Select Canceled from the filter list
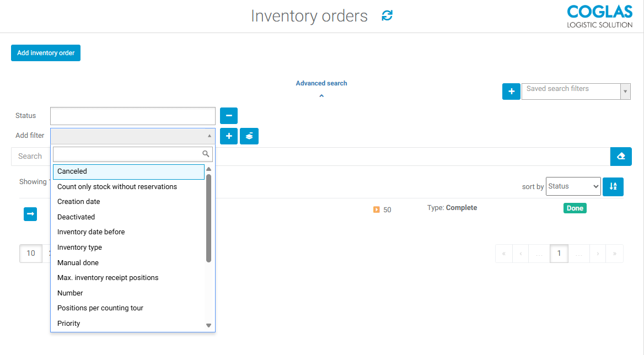The image size is (644, 355). [128, 171]
